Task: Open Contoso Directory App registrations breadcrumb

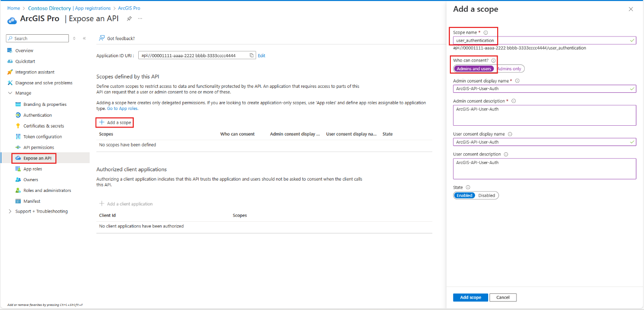Action: click(x=69, y=8)
